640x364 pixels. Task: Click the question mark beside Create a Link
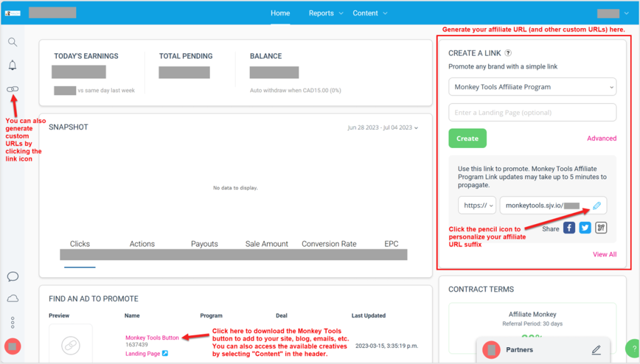507,52
